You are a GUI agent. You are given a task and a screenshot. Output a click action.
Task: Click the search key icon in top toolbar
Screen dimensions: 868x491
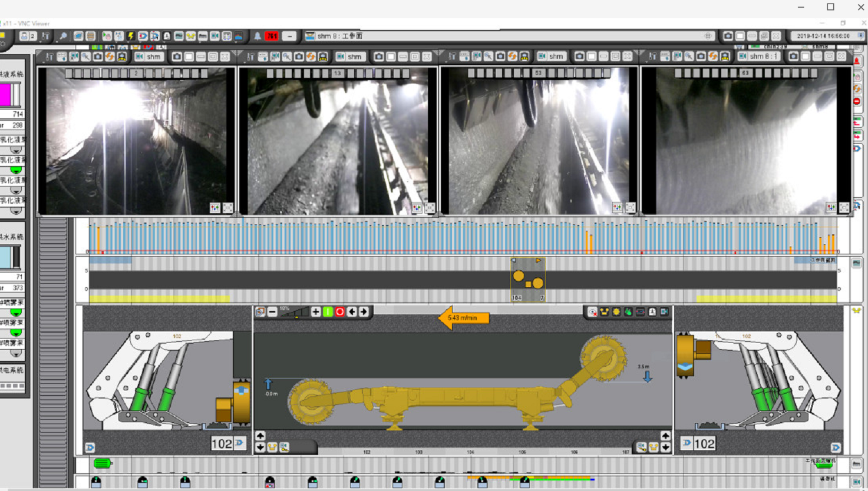coord(63,37)
